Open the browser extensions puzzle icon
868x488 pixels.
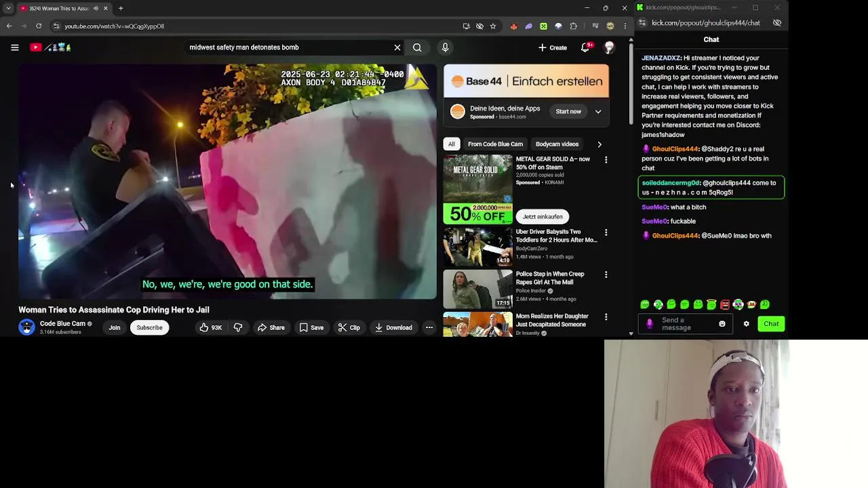pyautogui.click(x=574, y=26)
